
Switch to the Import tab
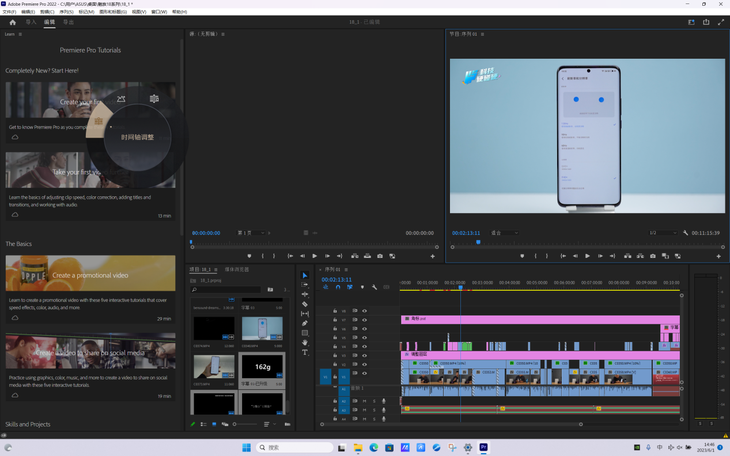coord(31,22)
